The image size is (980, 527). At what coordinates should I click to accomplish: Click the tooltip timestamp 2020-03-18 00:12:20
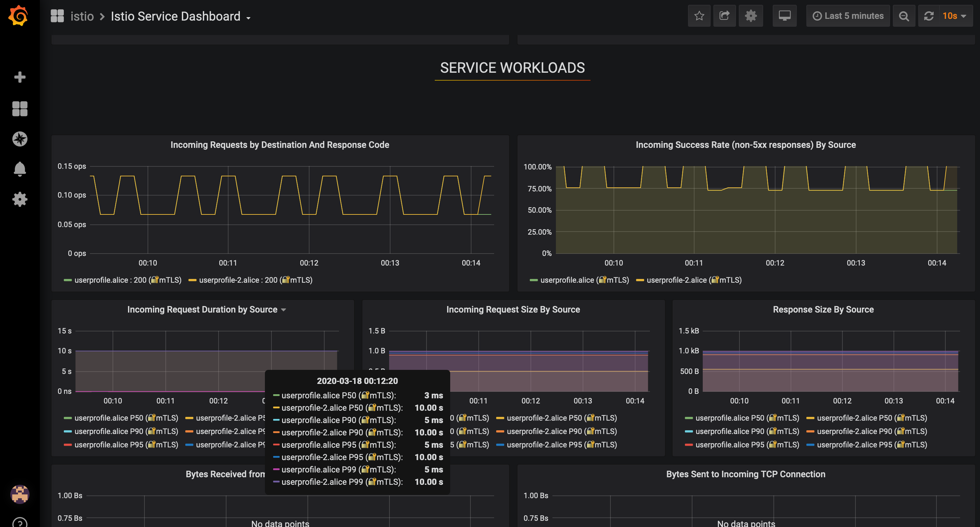(357, 381)
